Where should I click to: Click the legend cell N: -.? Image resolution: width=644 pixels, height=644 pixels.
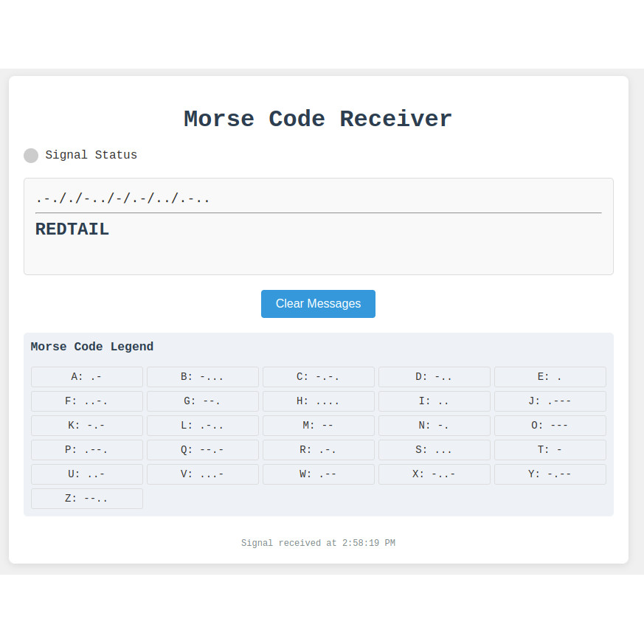pyautogui.click(x=434, y=425)
